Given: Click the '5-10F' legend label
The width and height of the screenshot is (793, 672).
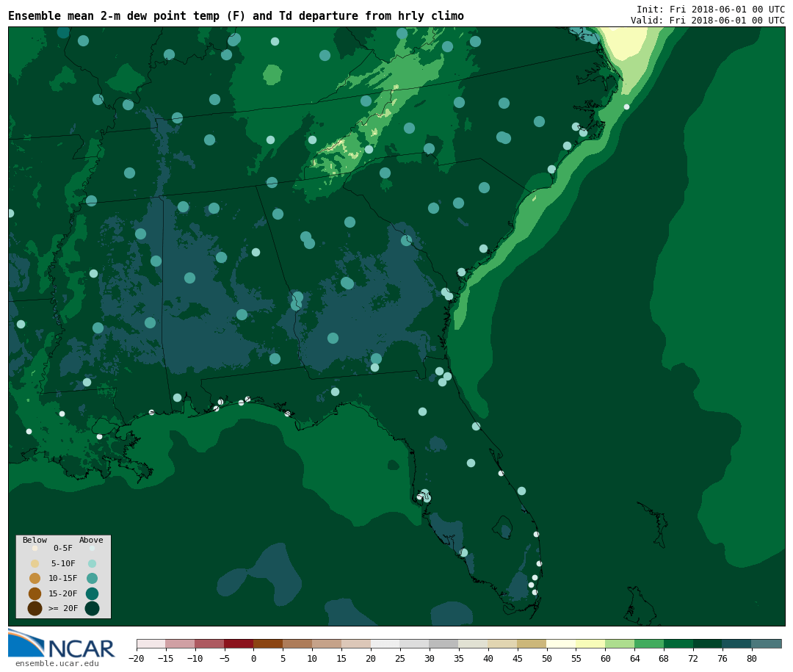Looking at the screenshot, I should tap(63, 564).
